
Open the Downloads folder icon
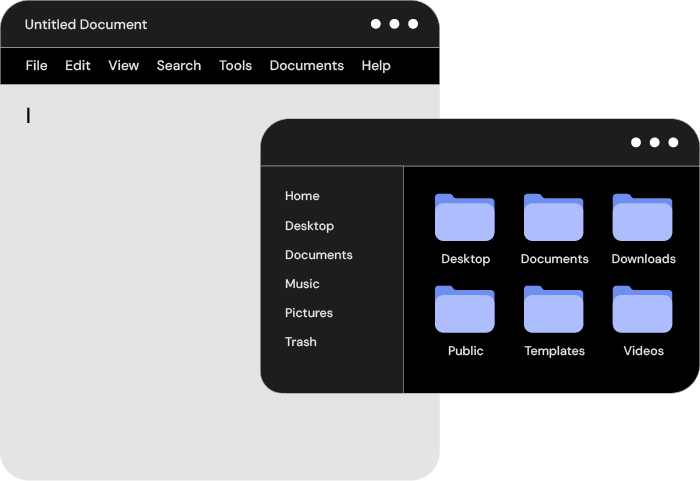pos(643,218)
